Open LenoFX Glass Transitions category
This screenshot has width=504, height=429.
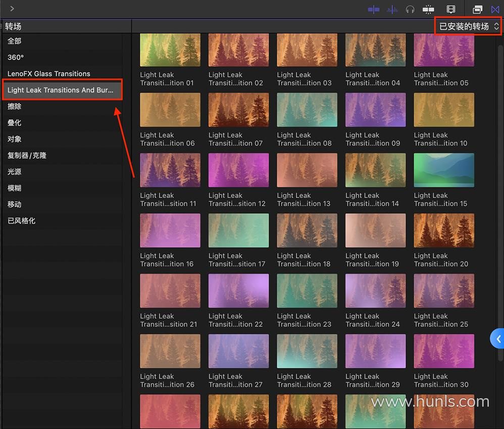point(48,74)
